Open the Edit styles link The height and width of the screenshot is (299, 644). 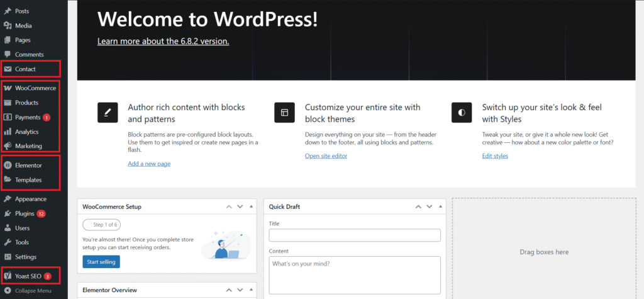(x=495, y=156)
